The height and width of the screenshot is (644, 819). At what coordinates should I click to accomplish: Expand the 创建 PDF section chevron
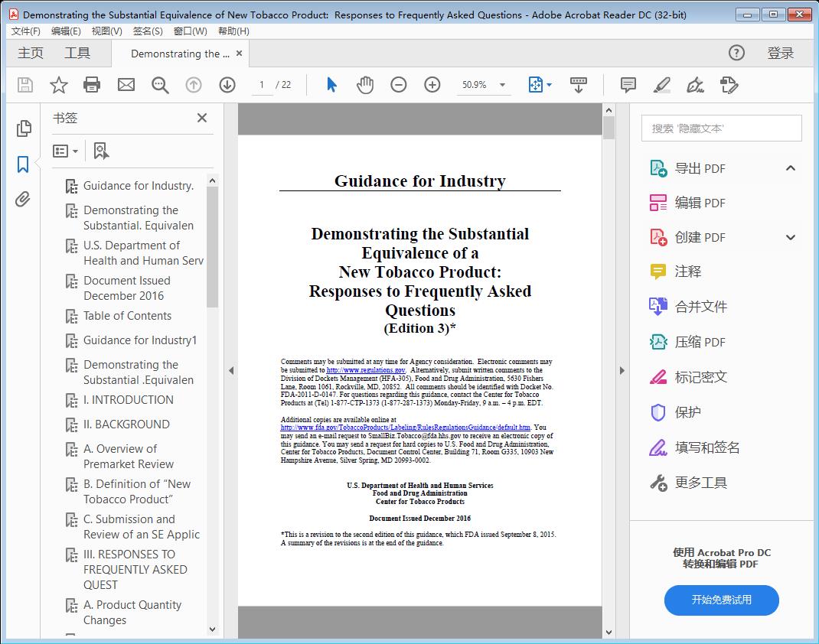(x=791, y=238)
